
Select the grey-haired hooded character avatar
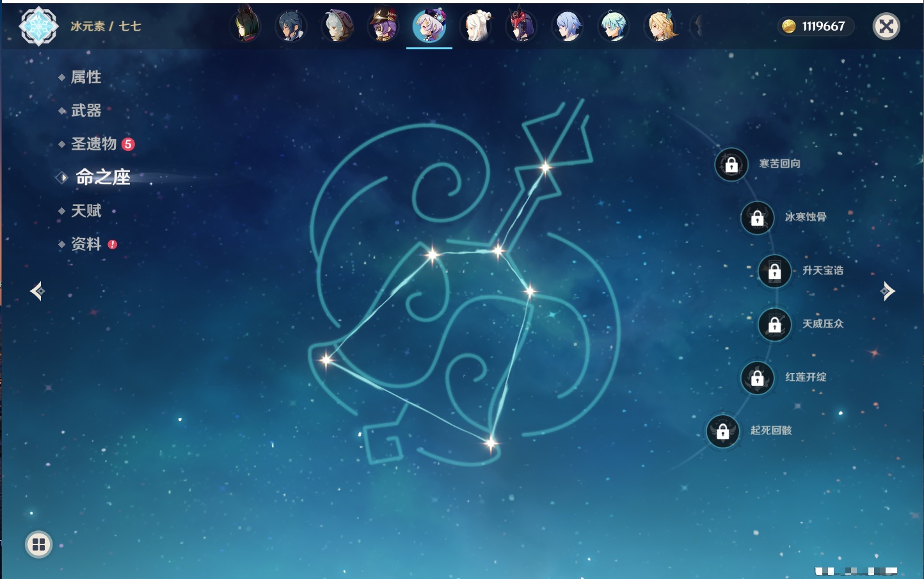click(x=337, y=27)
